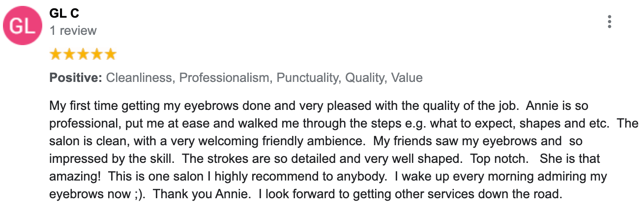Click the first gold rating star
Viewport: 644px width, 209px height.
(x=56, y=54)
